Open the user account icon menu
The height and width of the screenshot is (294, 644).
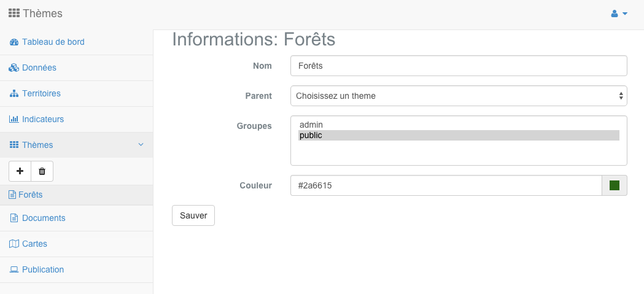tap(615, 14)
